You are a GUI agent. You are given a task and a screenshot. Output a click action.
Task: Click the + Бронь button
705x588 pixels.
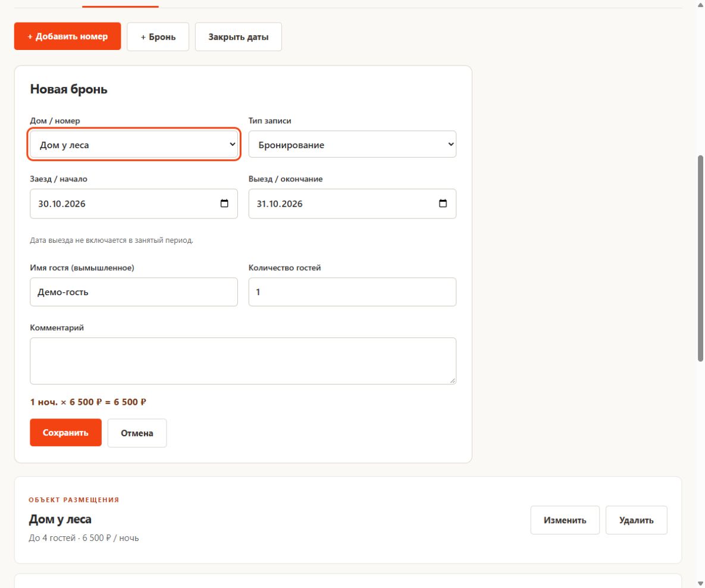158,37
